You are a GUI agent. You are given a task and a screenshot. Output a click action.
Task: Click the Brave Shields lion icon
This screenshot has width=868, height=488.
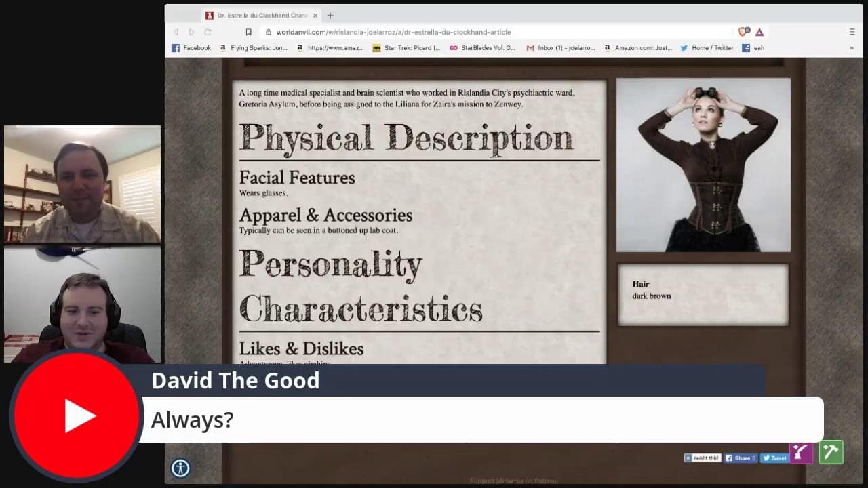tap(744, 32)
